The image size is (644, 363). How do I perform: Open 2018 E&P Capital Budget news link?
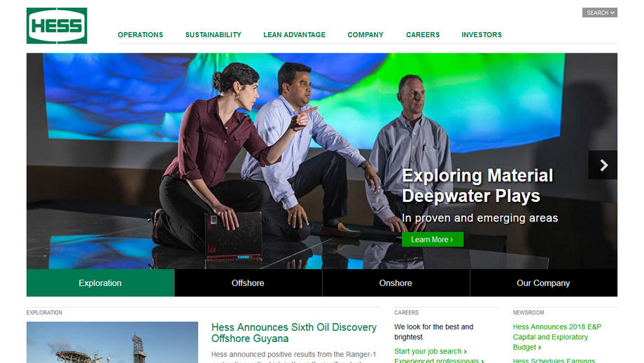556,336
